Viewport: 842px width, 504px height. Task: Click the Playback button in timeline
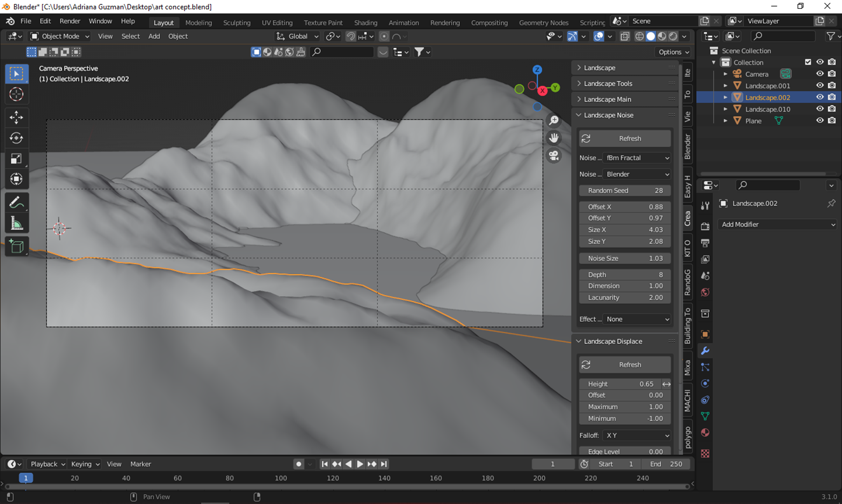tap(47, 464)
